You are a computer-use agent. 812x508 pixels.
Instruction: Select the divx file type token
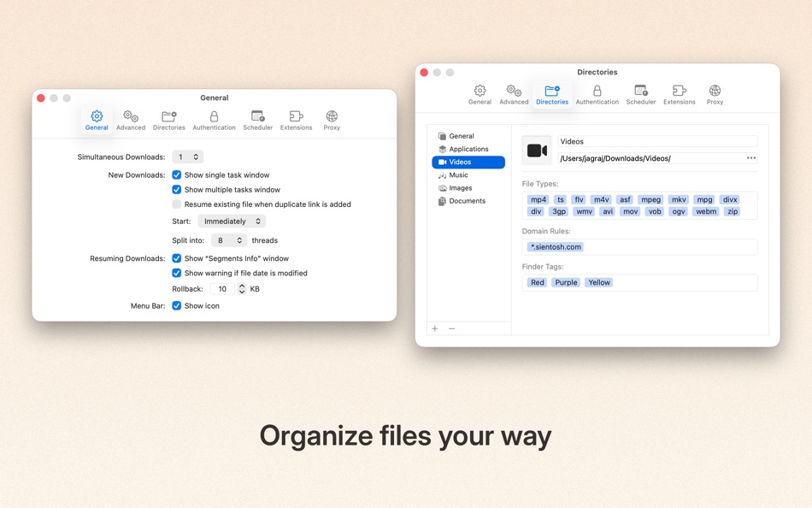click(x=730, y=199)
